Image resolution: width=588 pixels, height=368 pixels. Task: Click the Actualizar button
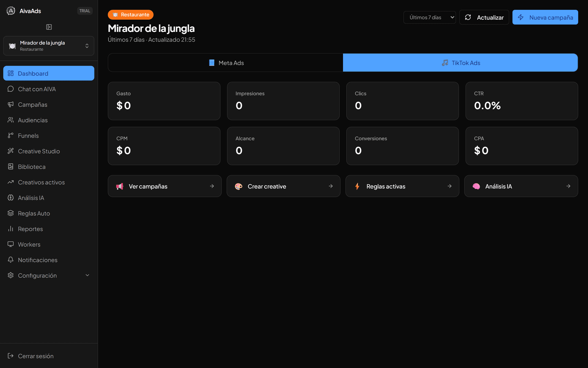[484, 17]
